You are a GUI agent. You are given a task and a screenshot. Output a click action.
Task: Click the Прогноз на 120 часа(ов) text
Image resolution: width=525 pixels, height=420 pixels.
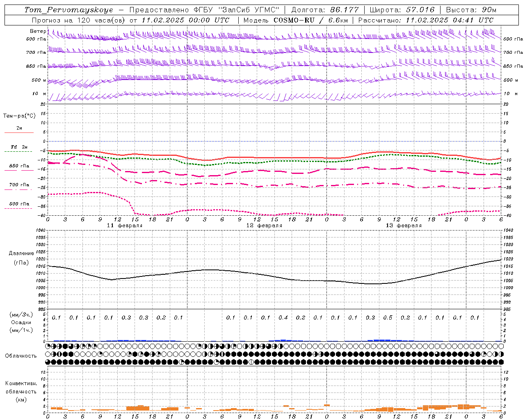79,20
